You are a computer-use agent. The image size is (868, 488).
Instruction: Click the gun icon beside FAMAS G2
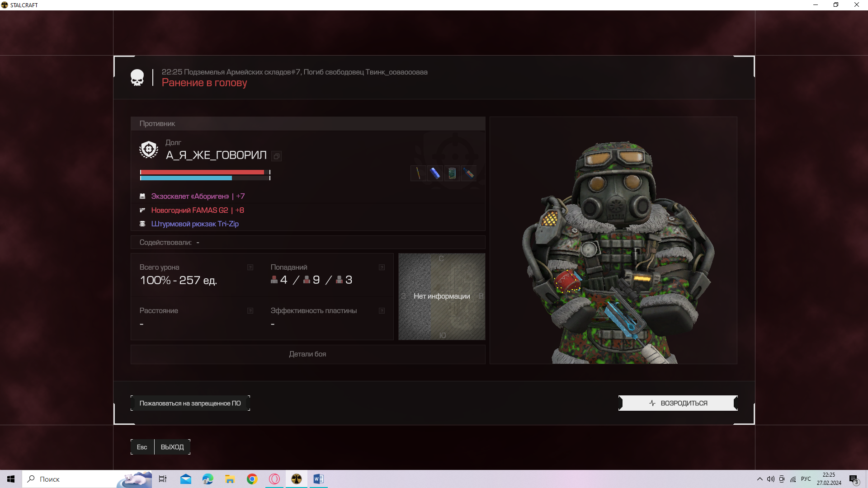click(x=142, y=210)
